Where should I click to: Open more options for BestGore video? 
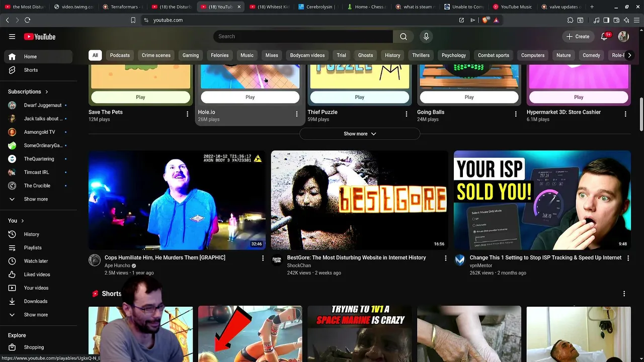pos(445,258)
